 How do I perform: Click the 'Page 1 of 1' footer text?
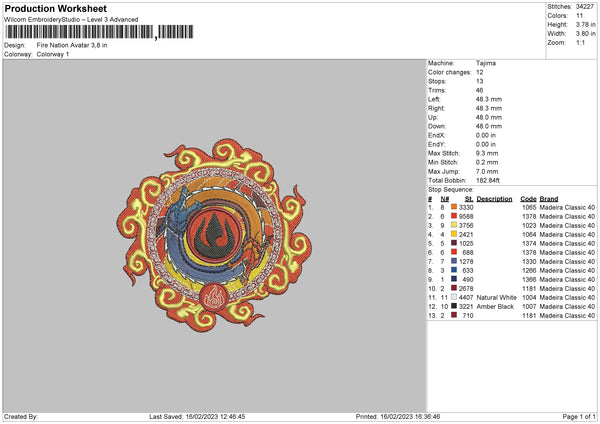coord(579,416)
